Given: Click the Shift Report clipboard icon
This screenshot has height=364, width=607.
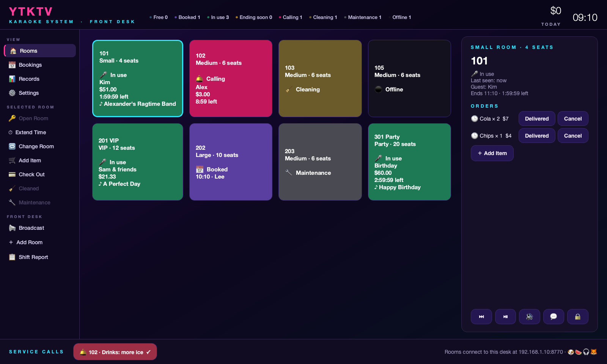Looking at the screenshot, I should (x=12, y=257).
